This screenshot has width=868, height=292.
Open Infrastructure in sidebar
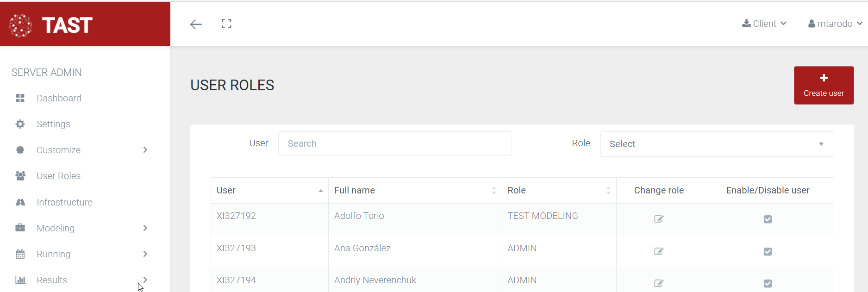[64, 202]
